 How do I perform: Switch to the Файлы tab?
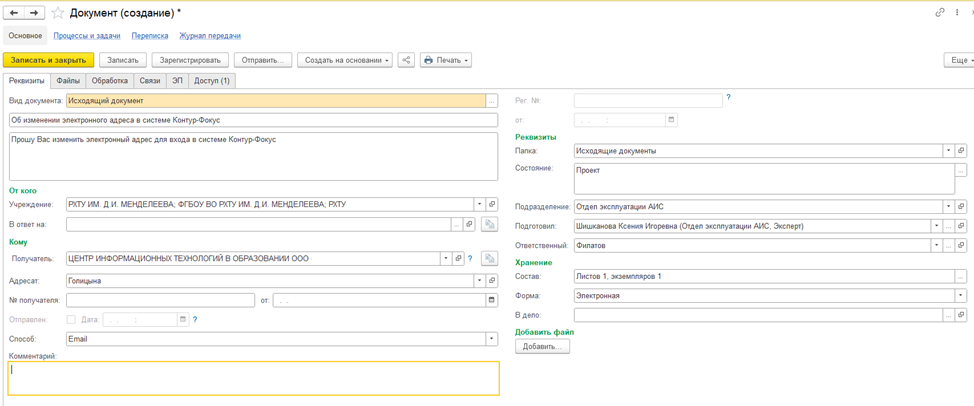[68, 81]
